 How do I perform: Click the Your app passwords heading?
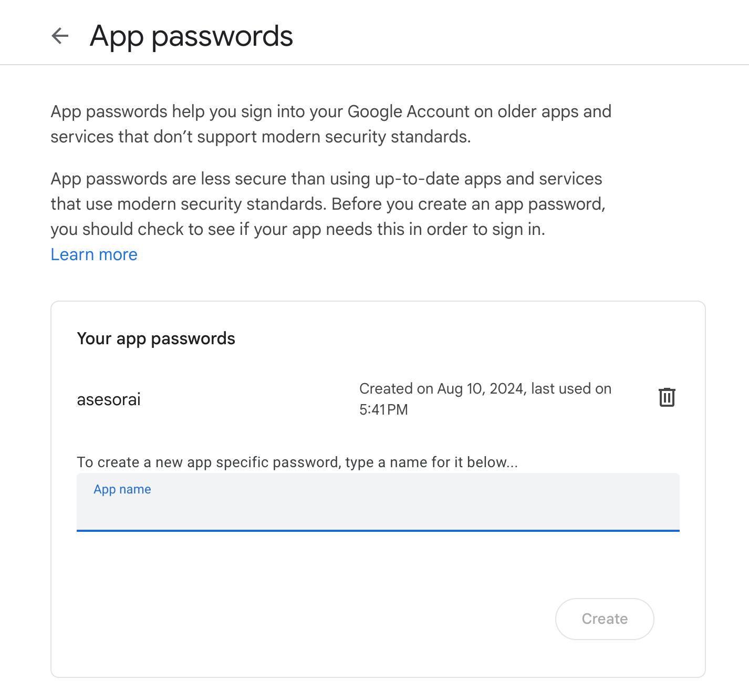(156, 338)
